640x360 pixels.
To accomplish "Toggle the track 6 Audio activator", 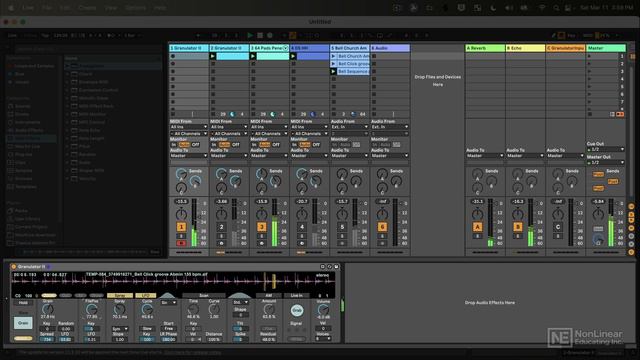I will click(382, 227).
